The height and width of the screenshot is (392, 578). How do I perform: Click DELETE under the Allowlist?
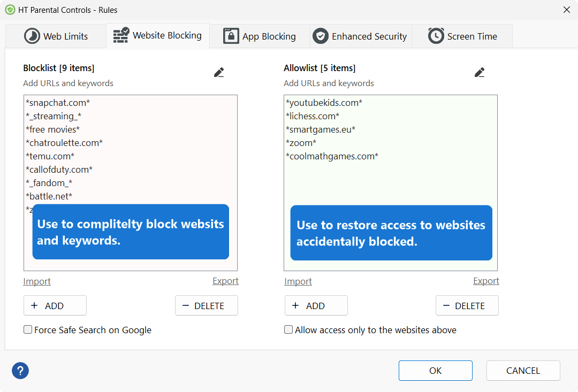point(467,305)
